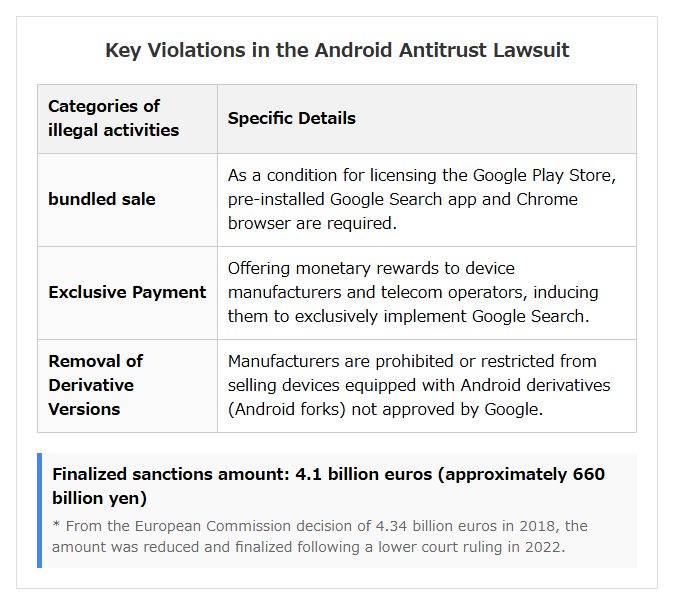Click the European Commission footnote text
Image resolution: width=674 pixels, height=605 pixels.
coord(319,537)
